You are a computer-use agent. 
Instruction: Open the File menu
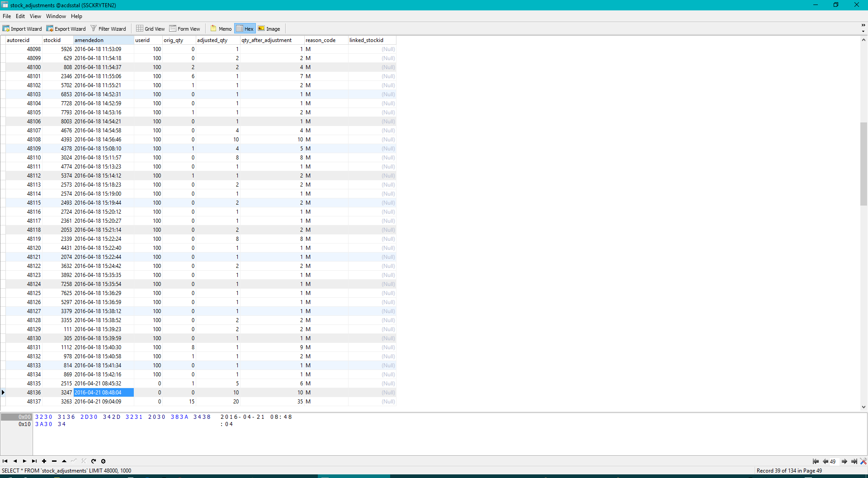(x=7, y=16)
